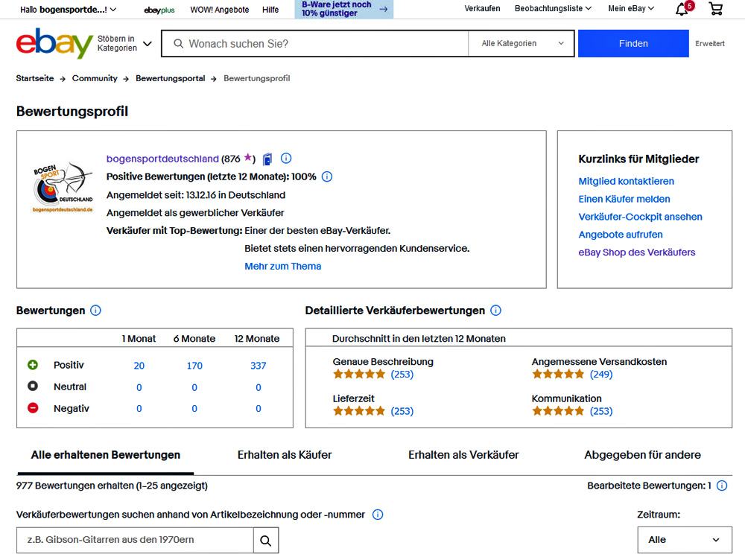Switch to Abgegeben für andere tab
Screen dimensions: 745x560
click(x=642, y=454)
